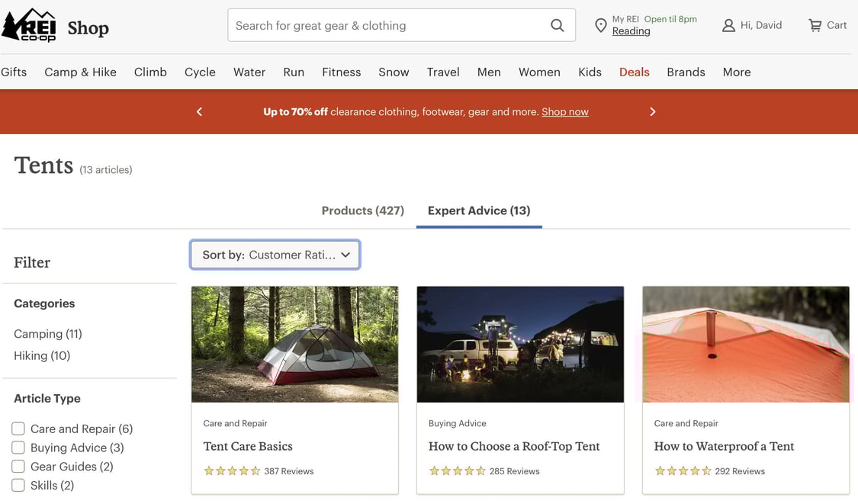Open the Roof-Top Tent article thumbnail
The height and width of the screenshot is (504, 858).
[x=519, y=344]
